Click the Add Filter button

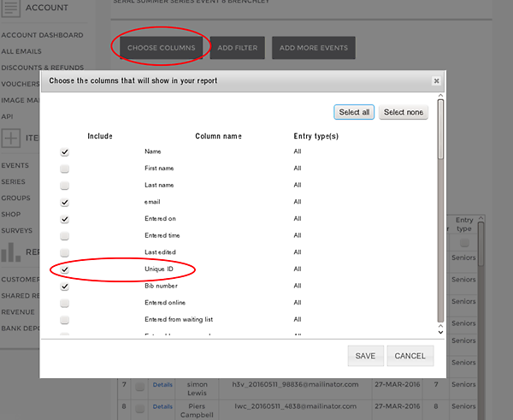(x=238, y=48)
